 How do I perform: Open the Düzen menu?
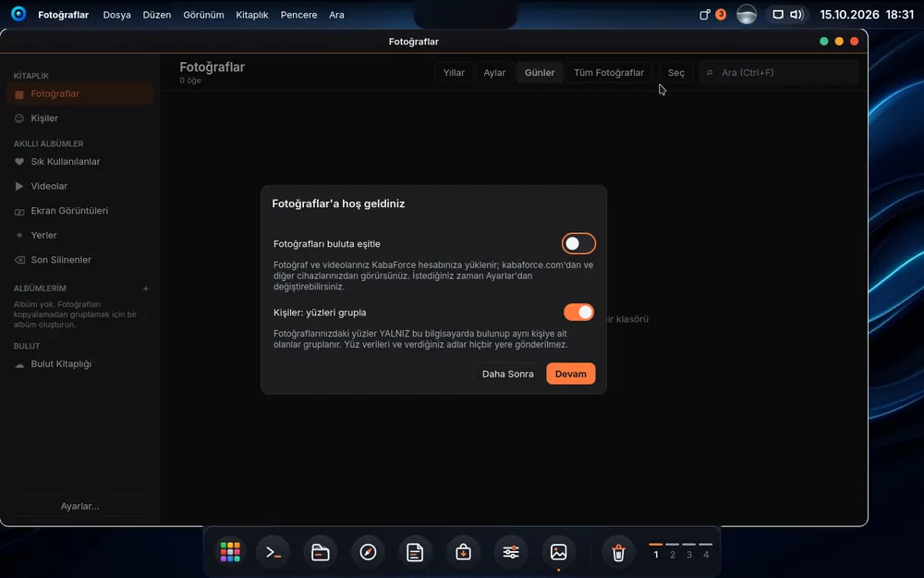157,15
